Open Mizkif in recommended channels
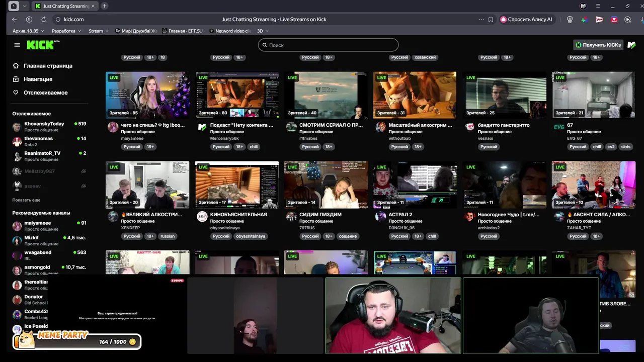The width and height of the screenshot is (644, 362). click(x=49, y=241)
